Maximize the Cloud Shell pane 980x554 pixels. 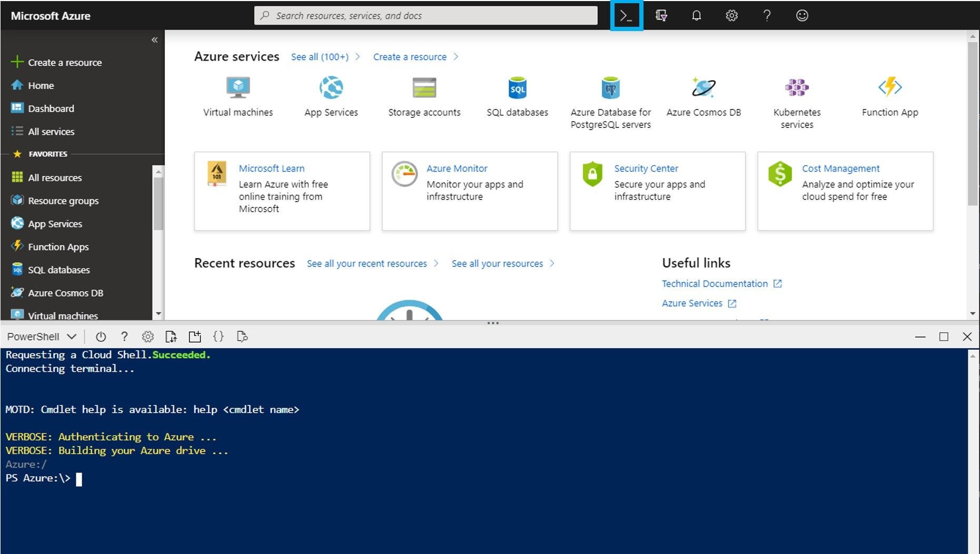click(944, 337)
